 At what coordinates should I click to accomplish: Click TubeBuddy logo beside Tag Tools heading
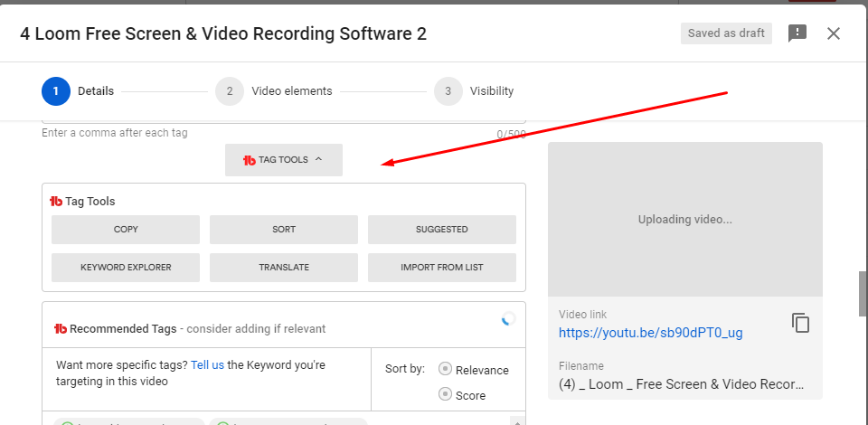(56, 202)
